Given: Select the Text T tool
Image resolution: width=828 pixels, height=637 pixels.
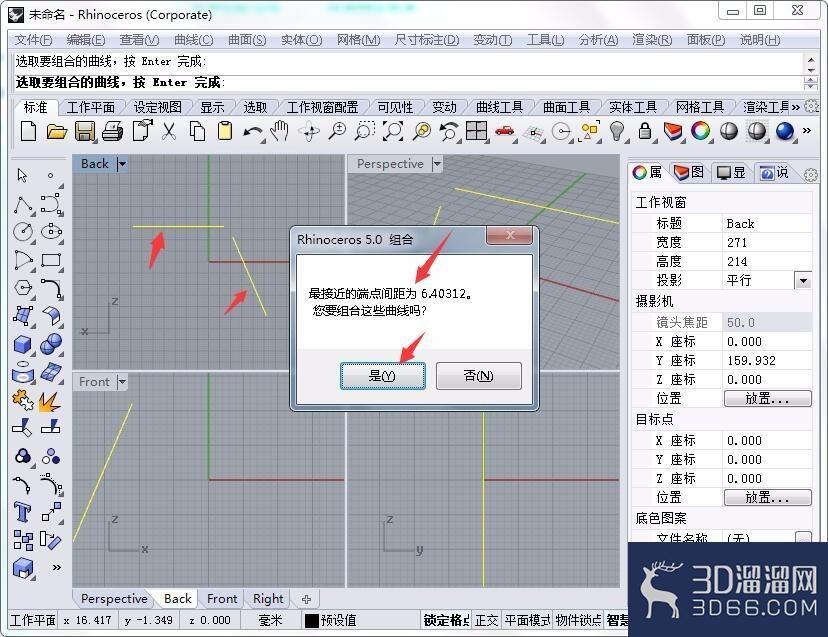Looking at the screenshot, I should point(22,512).
